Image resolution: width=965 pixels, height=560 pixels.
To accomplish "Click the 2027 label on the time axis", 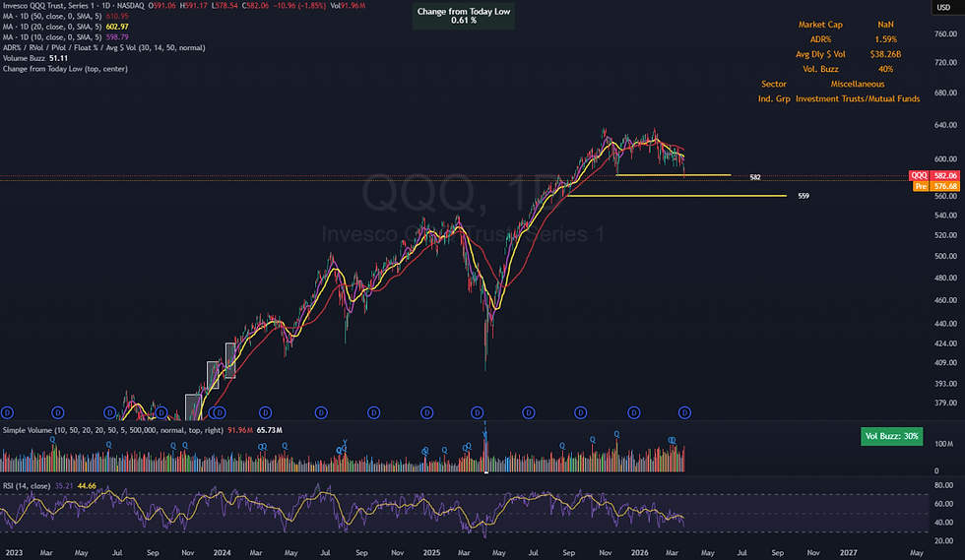I will tap(848, 552).
